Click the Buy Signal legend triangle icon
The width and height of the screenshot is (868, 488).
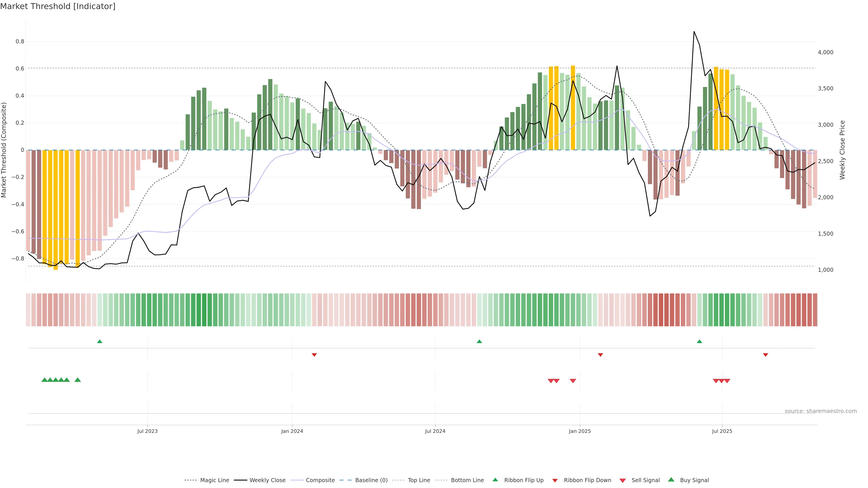click(671, 480)
